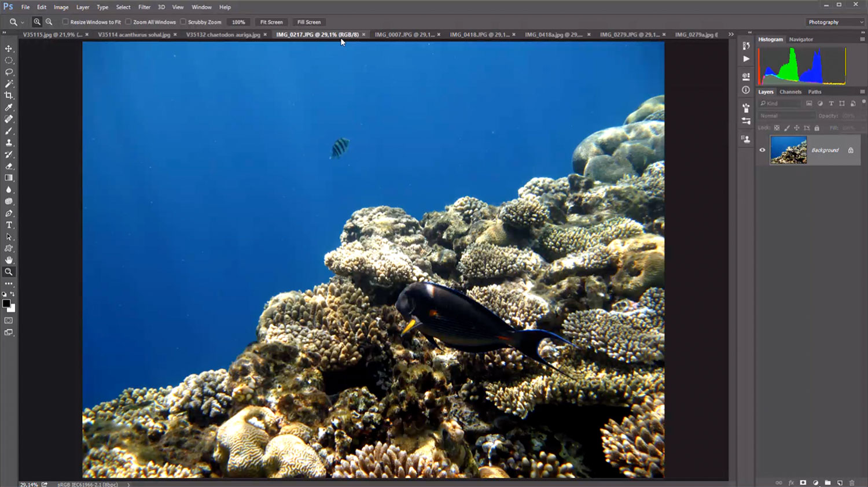868x487 pixels.
Task: Pick the Eyedropper tool
Action: tap(9, 108)
